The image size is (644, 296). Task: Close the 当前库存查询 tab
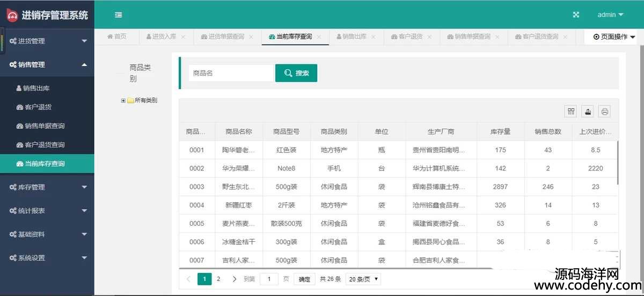point(319,37)
